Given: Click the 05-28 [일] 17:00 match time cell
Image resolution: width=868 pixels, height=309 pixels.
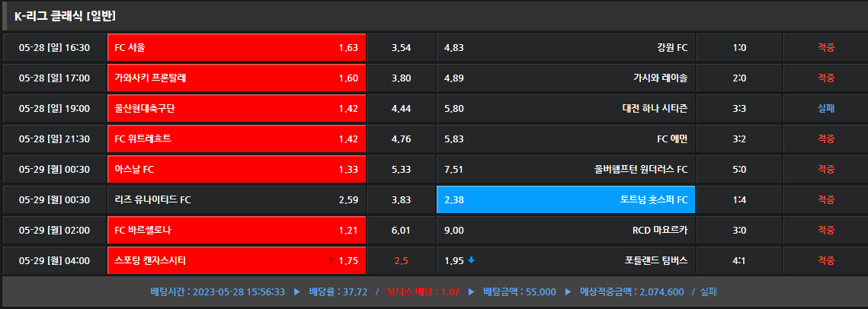Looking at the screenshot, I should [x=54, y=78].
